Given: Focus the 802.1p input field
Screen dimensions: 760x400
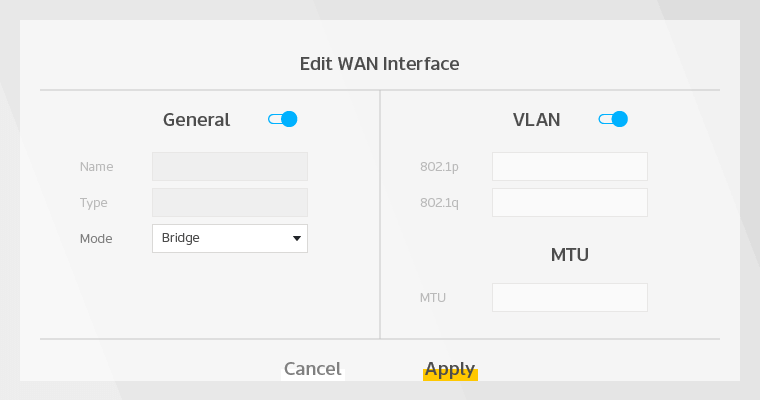Looking at the screenshot, I should pos(570,166).
